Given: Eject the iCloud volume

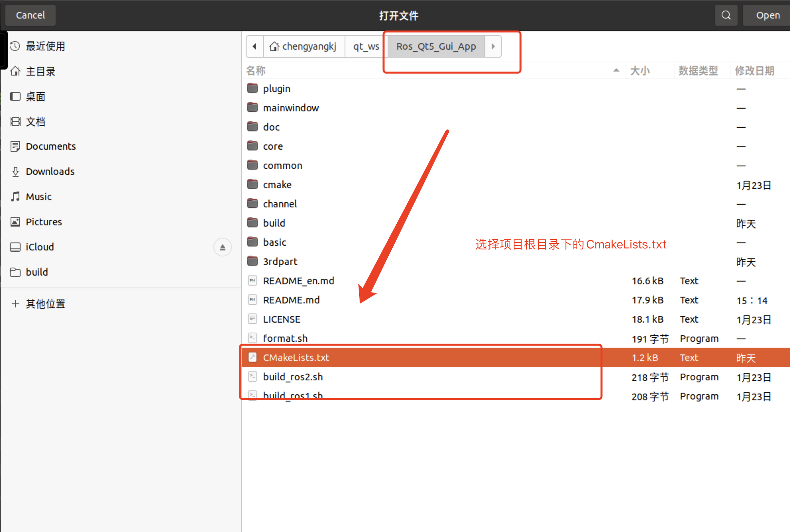Looking at the screenshot, I should [222, 247].
